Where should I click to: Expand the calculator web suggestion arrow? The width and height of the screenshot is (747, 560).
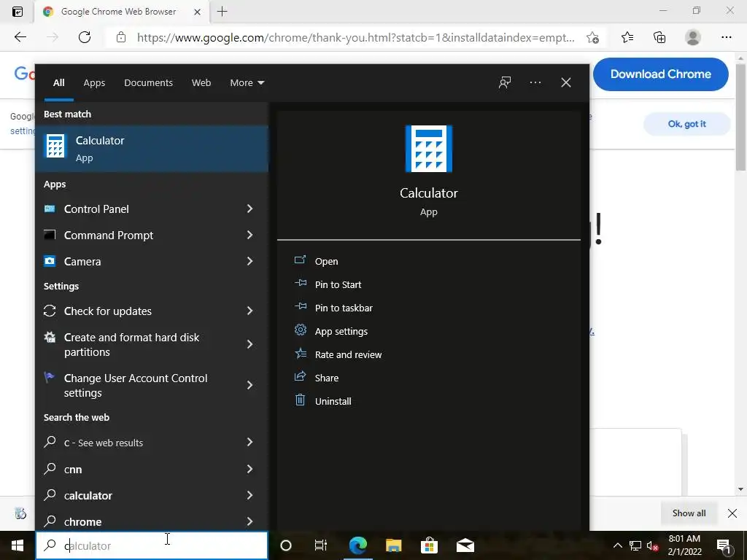click(x=249, y=496)
